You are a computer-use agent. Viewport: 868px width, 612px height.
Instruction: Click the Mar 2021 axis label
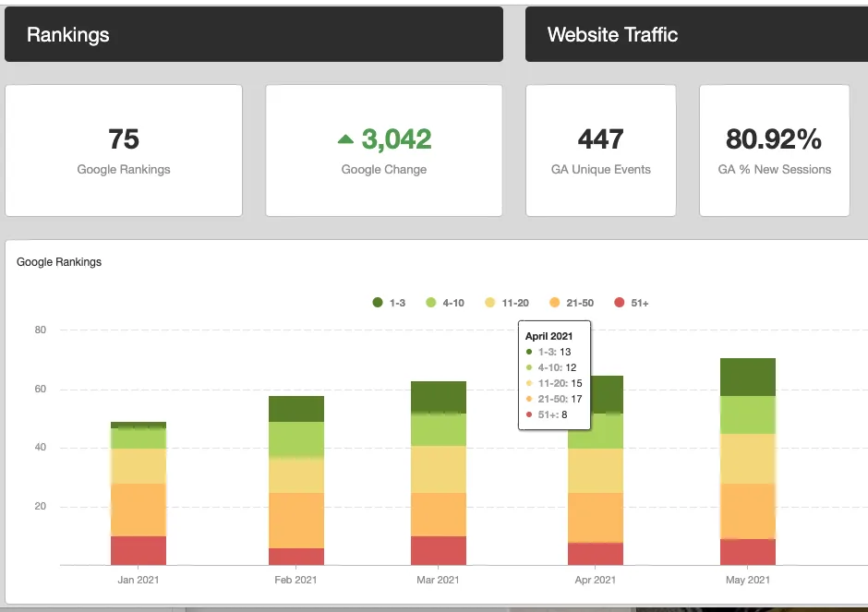[x=438, y=580]
